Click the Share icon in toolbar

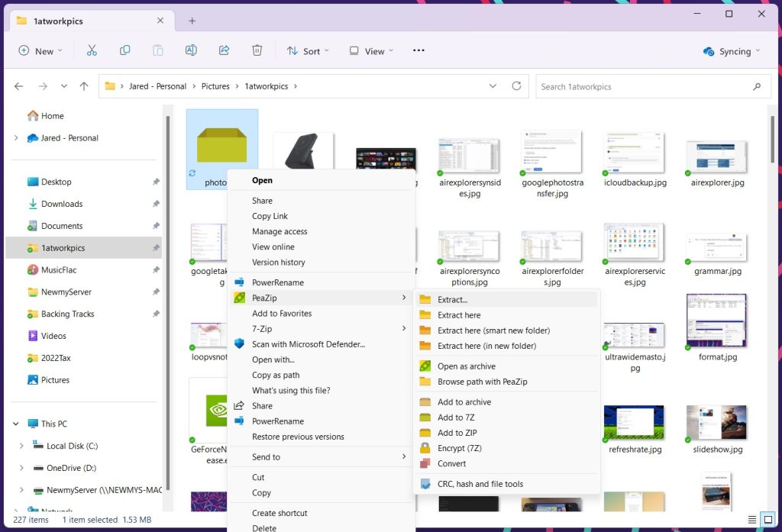224,50
